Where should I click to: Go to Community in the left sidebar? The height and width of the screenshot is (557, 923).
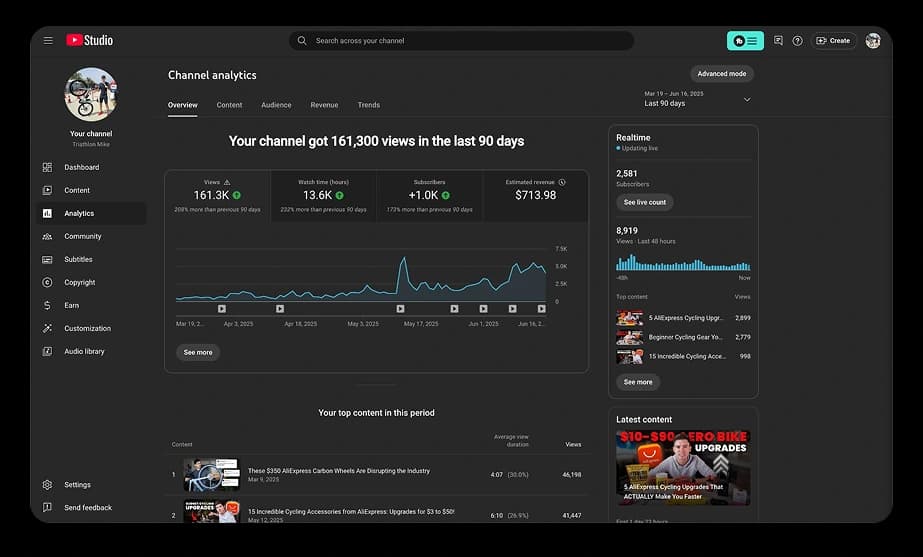click(82, 236)
